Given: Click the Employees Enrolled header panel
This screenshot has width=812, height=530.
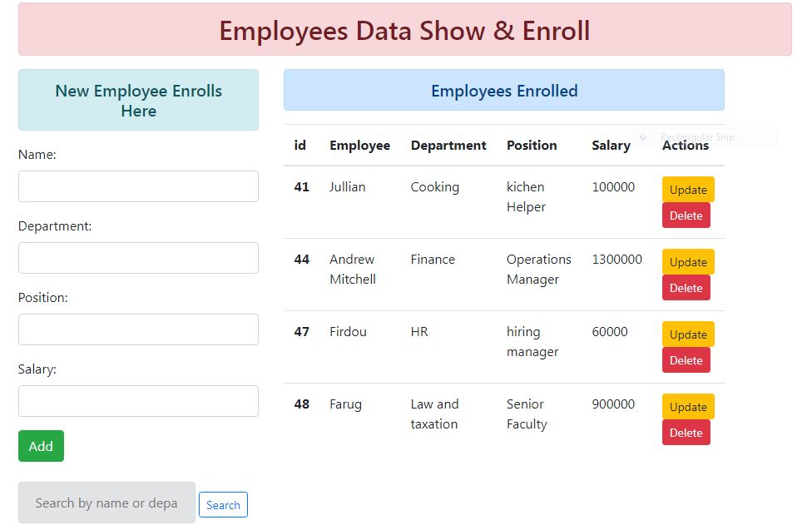Looking at the screenshot, I should (x=503, y=90).
